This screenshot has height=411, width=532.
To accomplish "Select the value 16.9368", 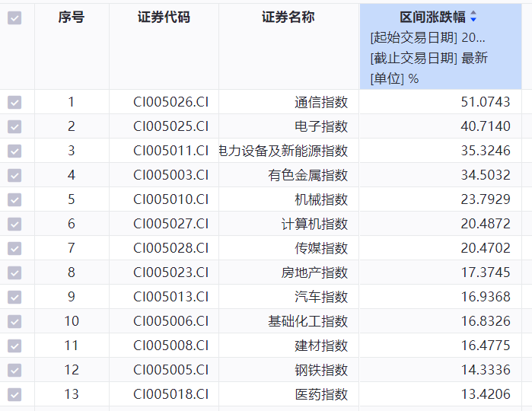I will coord(486,297).
